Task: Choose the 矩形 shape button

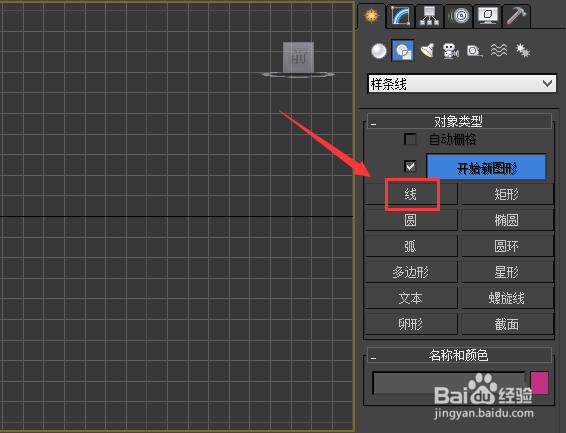Action: [x=507, y=194]
